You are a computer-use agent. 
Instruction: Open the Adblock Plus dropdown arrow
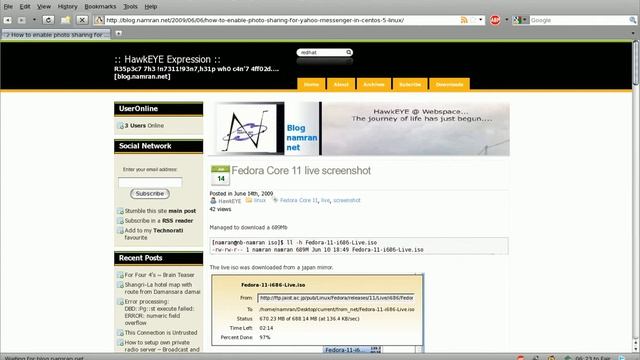coord(507,20)
